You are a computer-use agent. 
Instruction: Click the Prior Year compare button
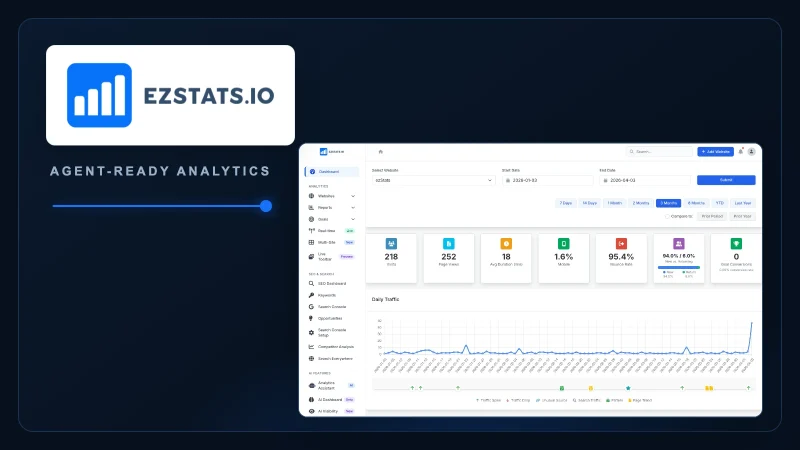pos(742,216)
